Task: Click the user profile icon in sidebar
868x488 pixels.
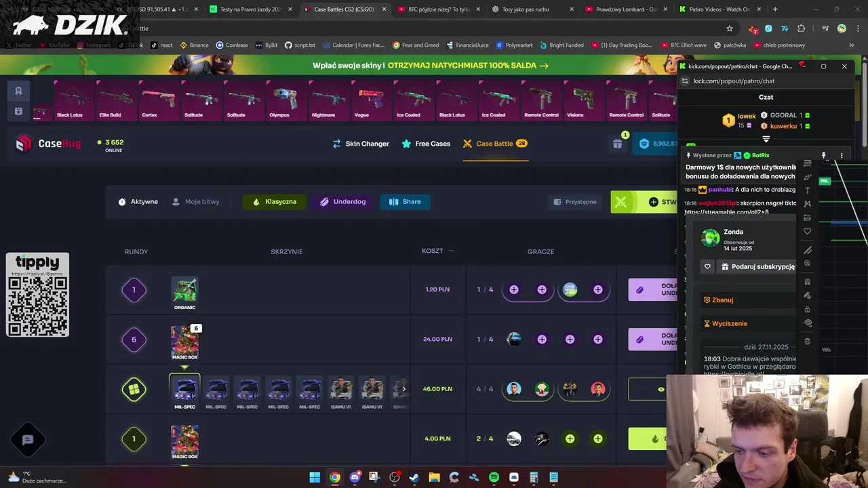Action: [18, 91]
